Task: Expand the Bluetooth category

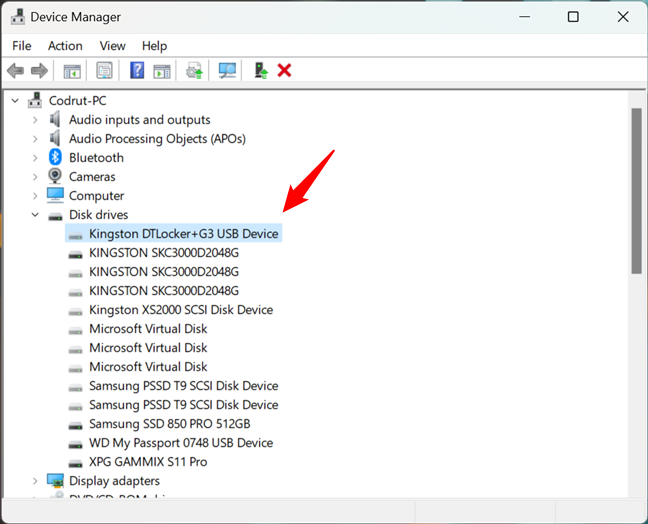Action: coord(35,158)
